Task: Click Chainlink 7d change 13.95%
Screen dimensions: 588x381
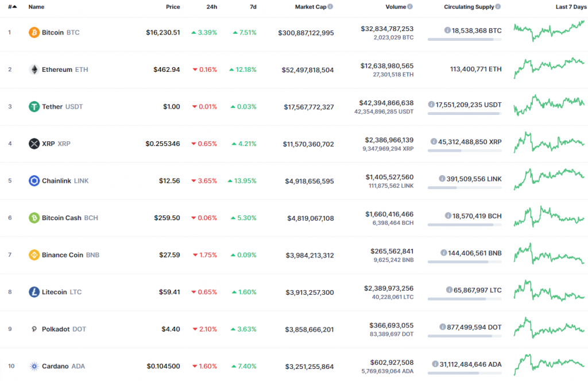Action: click(x=242, y=181)
